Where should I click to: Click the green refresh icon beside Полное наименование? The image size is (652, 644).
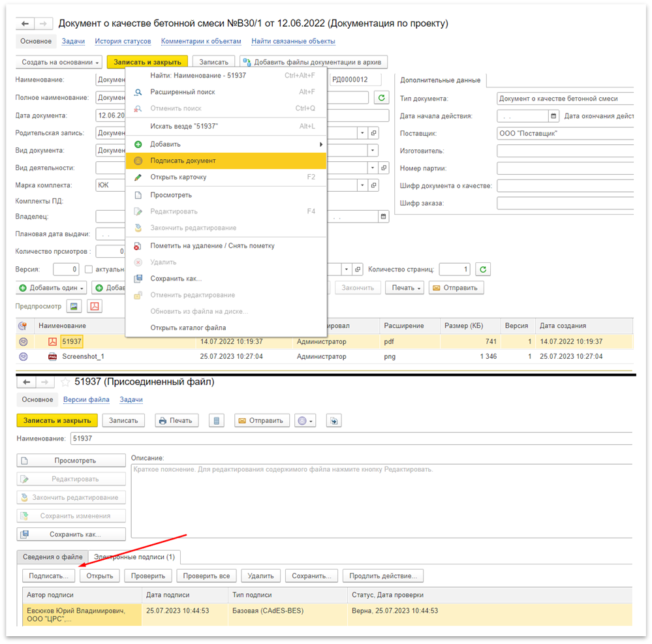[x=381, y=98]
